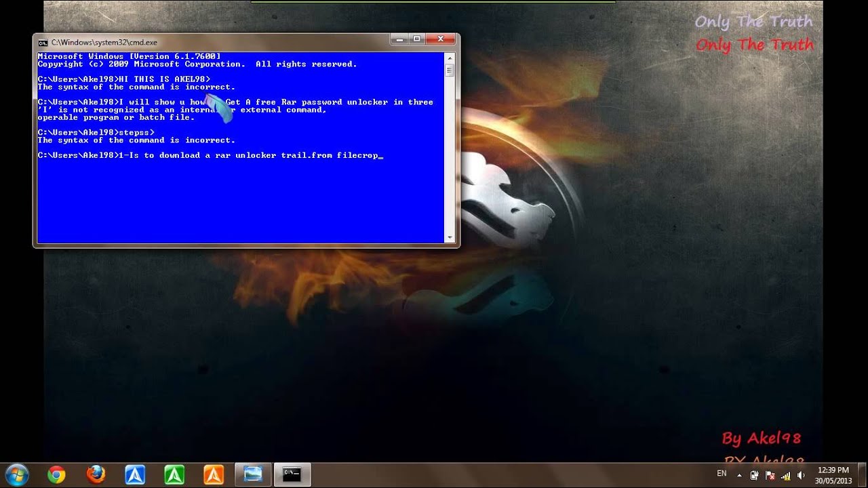Viewport: 868px width, 488px height.
Task: Open the network signal tray icon
Action: pyautogui.click(x=785, y=476)
